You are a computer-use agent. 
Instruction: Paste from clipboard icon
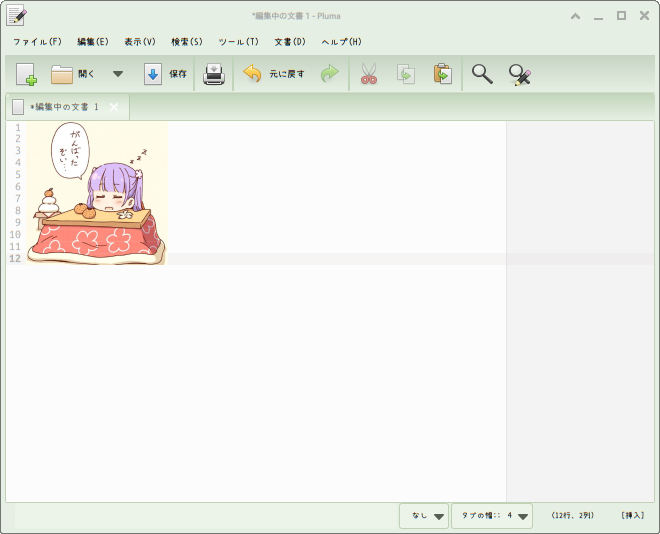442,74
